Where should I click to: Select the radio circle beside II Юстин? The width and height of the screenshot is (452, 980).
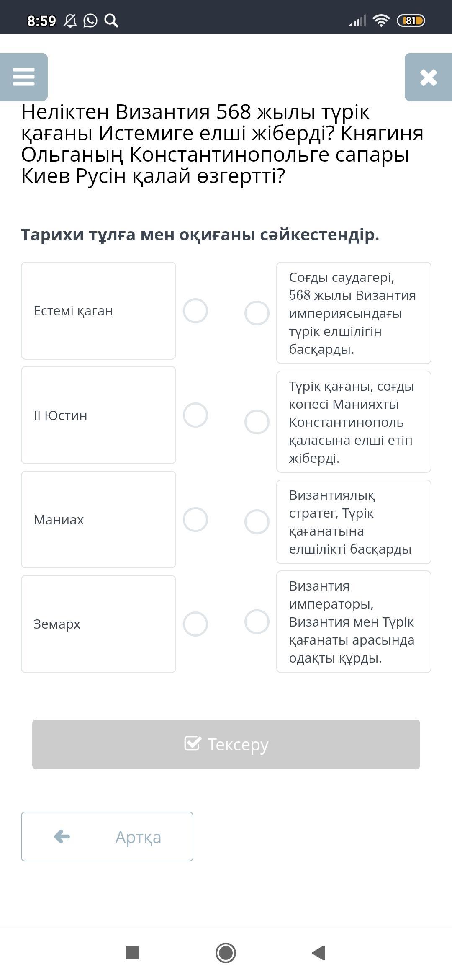point(195,415)
